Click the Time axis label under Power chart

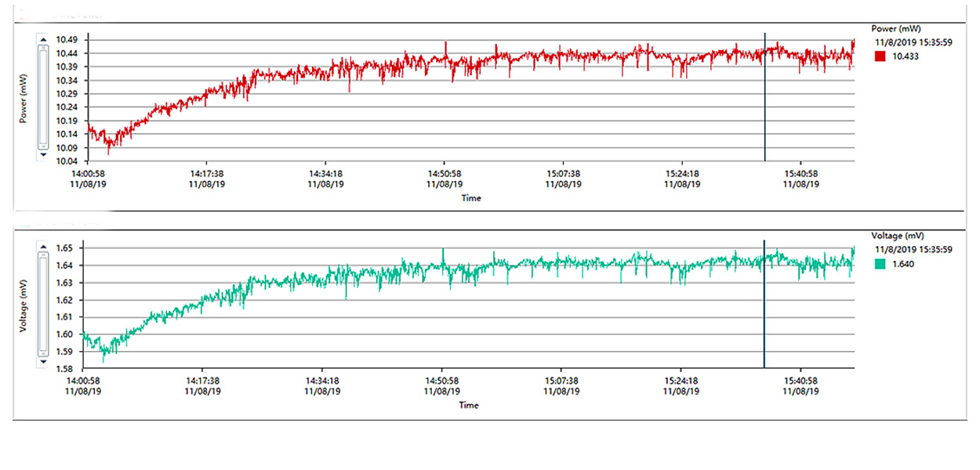point(470,198)
